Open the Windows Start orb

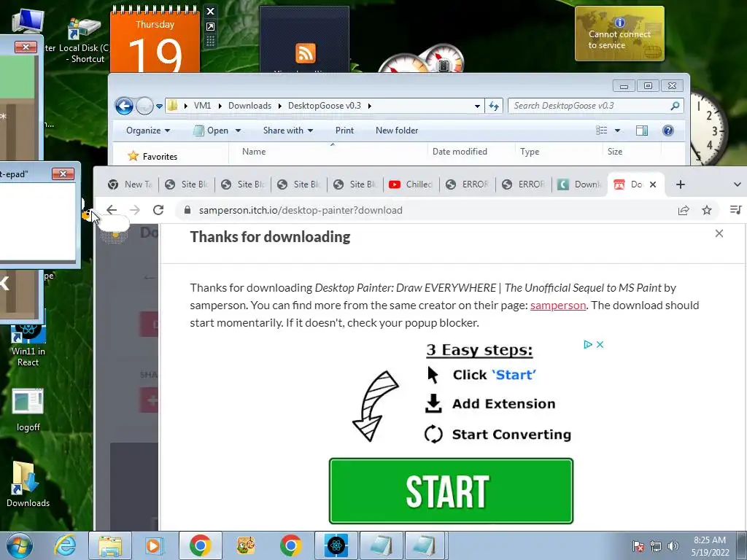point(19,545)
